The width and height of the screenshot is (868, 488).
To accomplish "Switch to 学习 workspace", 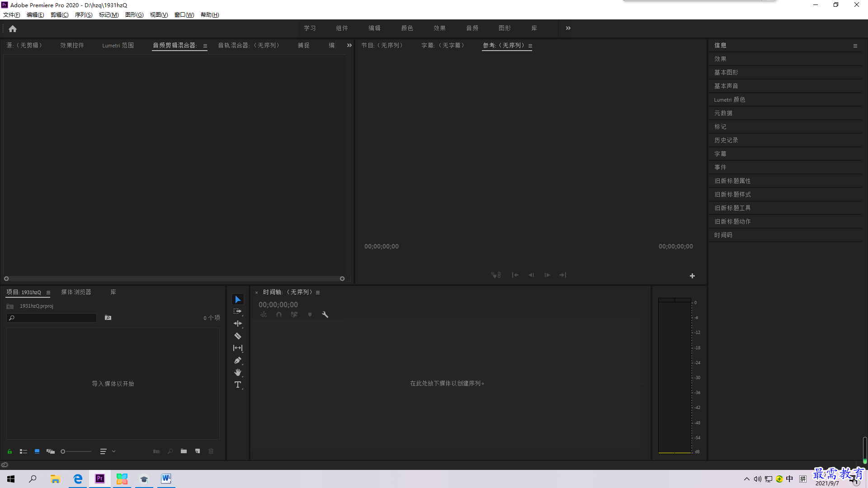I will tap(310, 28).
